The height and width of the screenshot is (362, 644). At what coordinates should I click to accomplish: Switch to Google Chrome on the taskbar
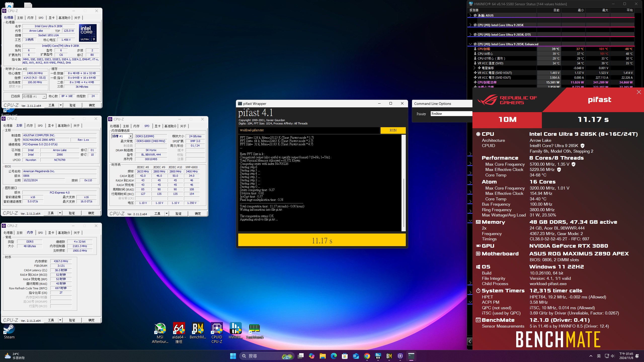[367, 356]
